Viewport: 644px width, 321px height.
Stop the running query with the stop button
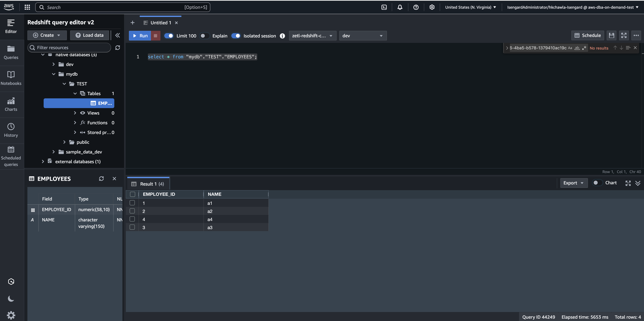pyautogui.click(x=155, y=36)
